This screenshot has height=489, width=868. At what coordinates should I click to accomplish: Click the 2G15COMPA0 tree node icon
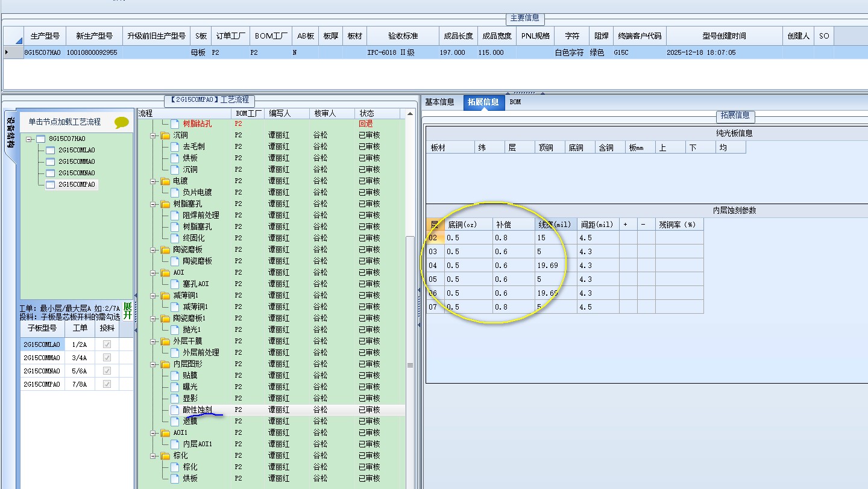click(51, 184)
